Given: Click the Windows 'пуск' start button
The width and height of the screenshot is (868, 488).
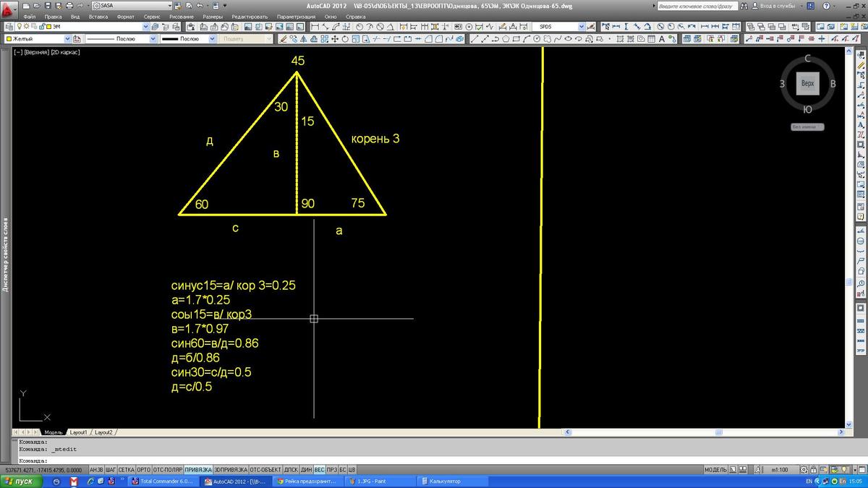Looking at the screenshot, I should point(22,481).
